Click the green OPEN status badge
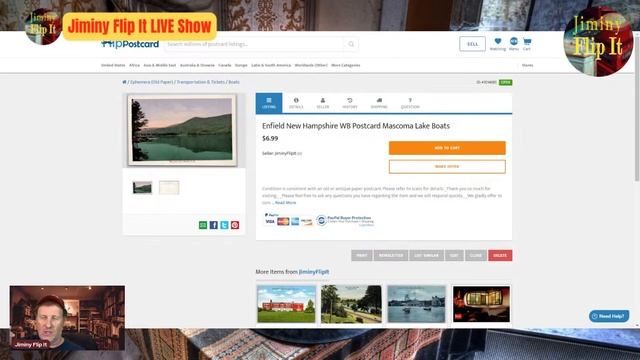The height and width of the screenshot is (360, 640). click(505, 82)
